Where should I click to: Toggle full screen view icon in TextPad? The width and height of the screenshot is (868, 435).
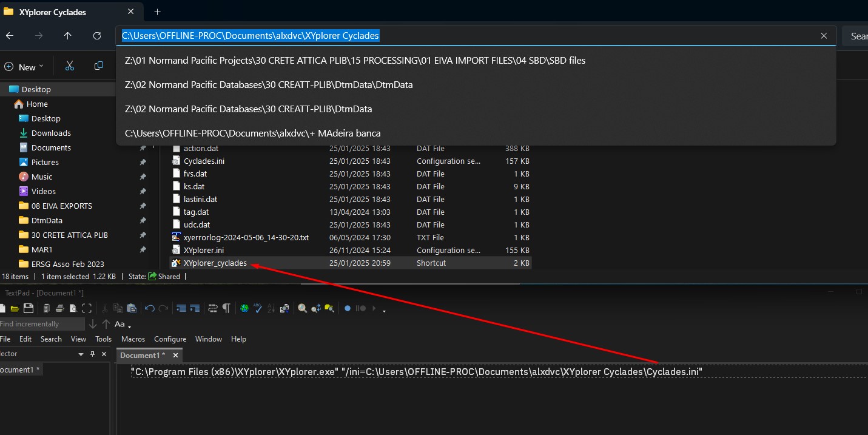tap(87, 308)
